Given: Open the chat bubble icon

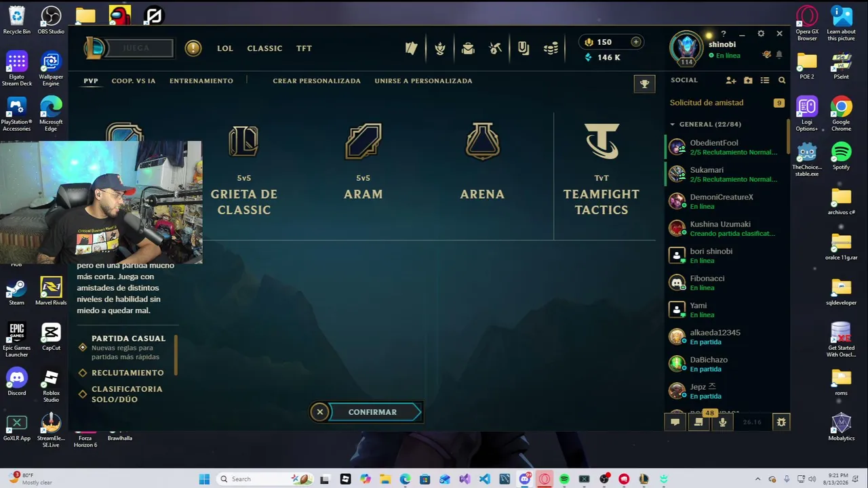Looking at the screenshot, I should pos(675,422).
